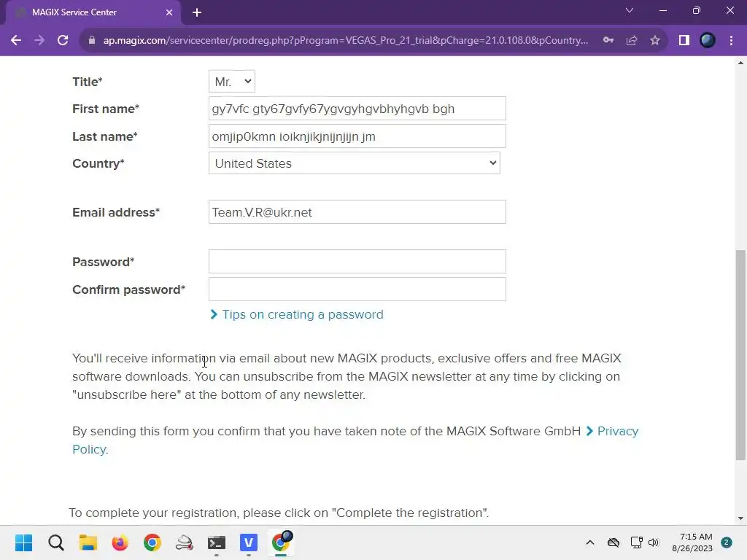Image resolution: width=747 pixels, height=560 pixels.
Task: Click the First name input field
Action: click(x=357, y=109)
